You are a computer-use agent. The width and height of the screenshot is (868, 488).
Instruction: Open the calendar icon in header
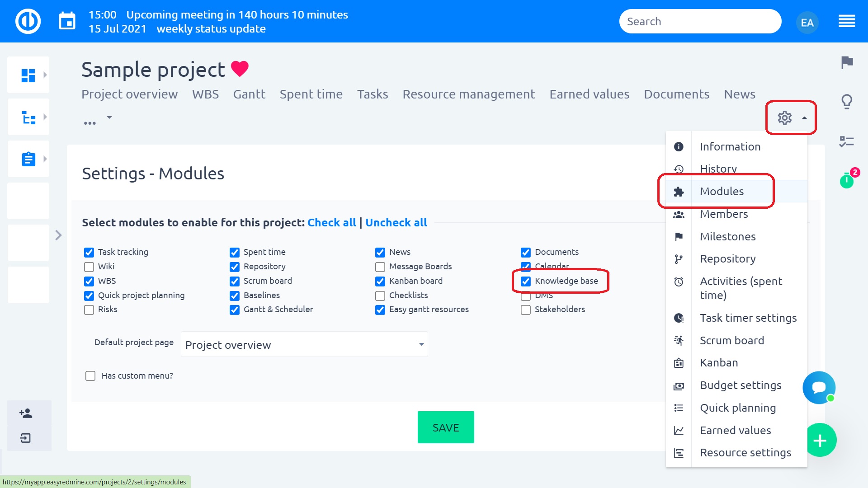point(67,21)
